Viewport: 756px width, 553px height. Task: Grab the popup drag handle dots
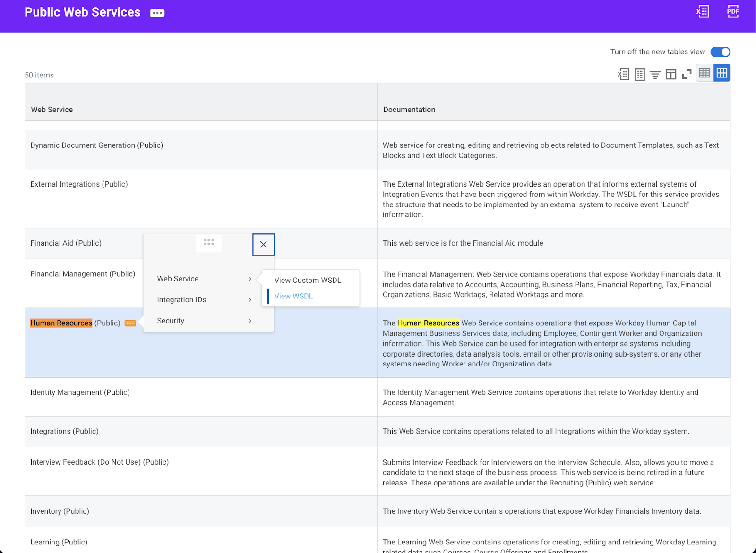(209, 242)
